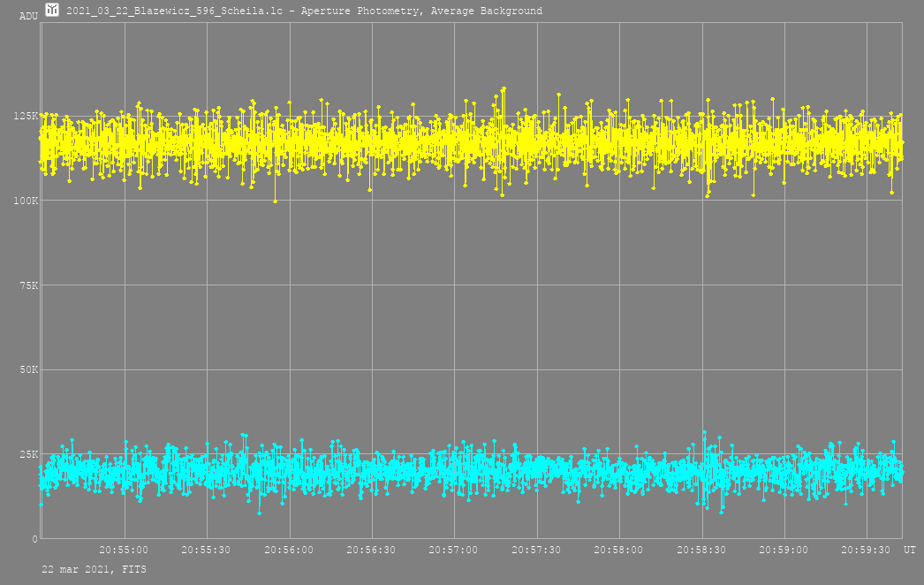The image size is (924, 585).
Task: Click the app icon beside the file title
Action: (x=52, y=10)
